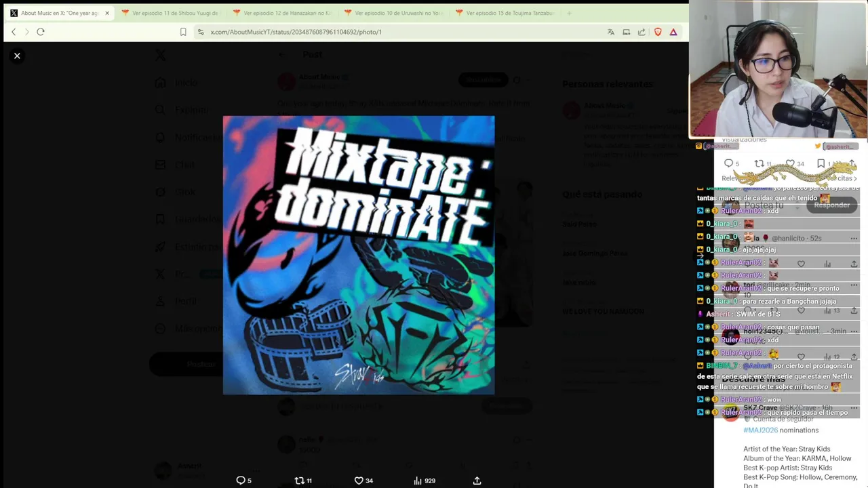Open the Brave Shields icon
The height and width of the screenshot is (488, 868).
point(658,32)
